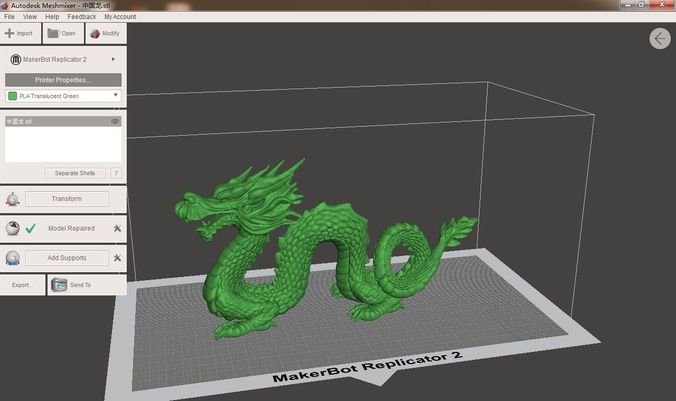Open supports settings wrench icon
The image size is (676, 401).
tap(117, 258)
